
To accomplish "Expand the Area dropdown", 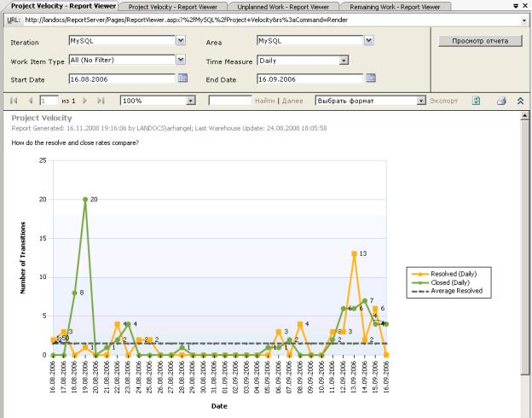I will [369, 40].
